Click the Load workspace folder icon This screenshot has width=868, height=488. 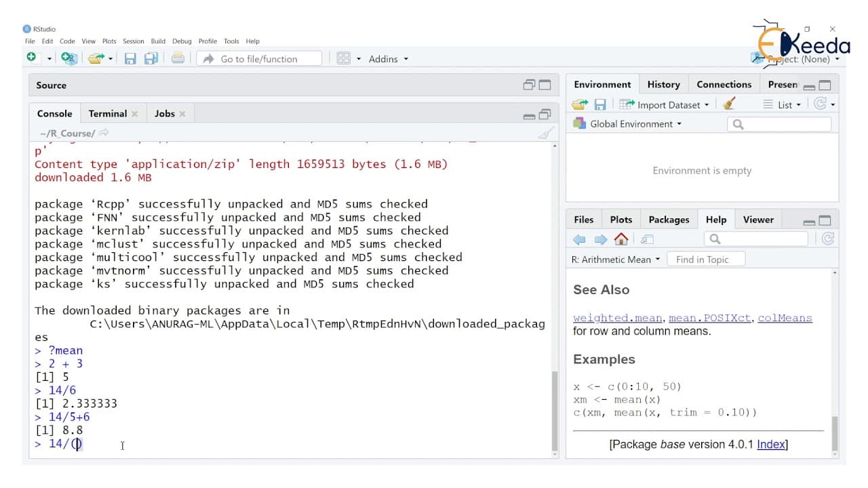[x=580, y=104]
